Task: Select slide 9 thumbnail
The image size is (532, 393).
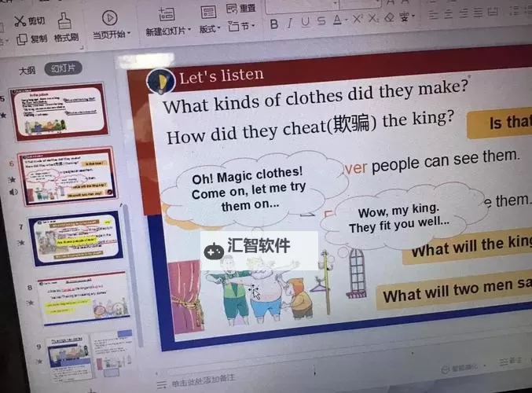Action: (x=91, y=356)
